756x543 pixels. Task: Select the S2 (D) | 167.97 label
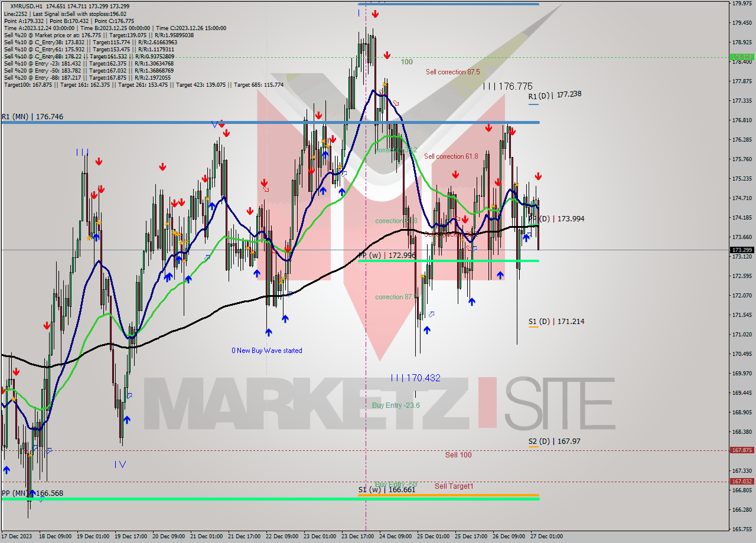555,441
